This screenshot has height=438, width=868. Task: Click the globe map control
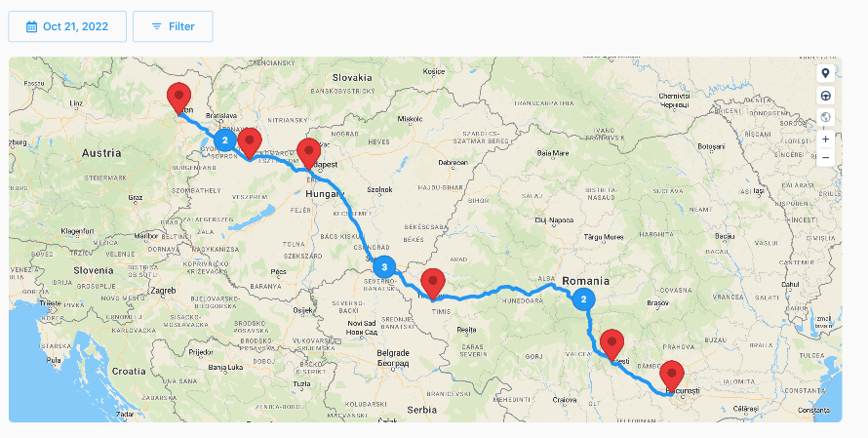coord(825,117)
